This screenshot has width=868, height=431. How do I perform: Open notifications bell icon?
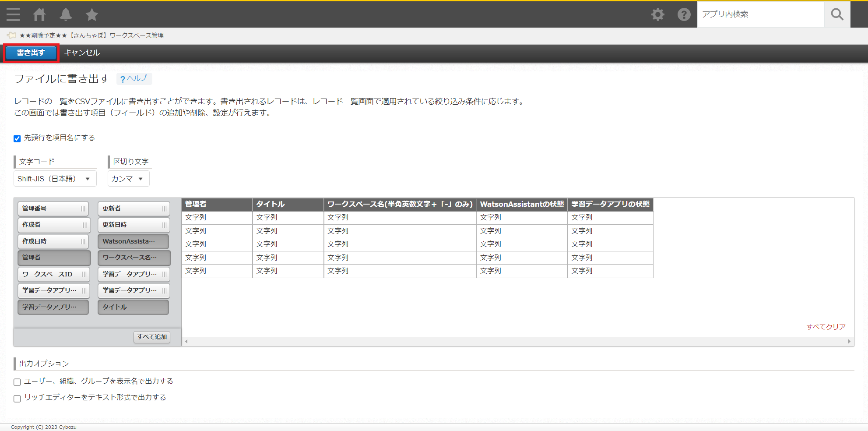66,14
